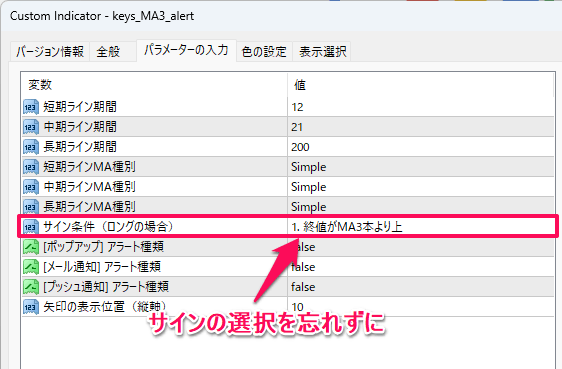Toggle the [プッシュ通知] アラート種類 false value
The height and width of the screenshot is (369, 562).
421,287
